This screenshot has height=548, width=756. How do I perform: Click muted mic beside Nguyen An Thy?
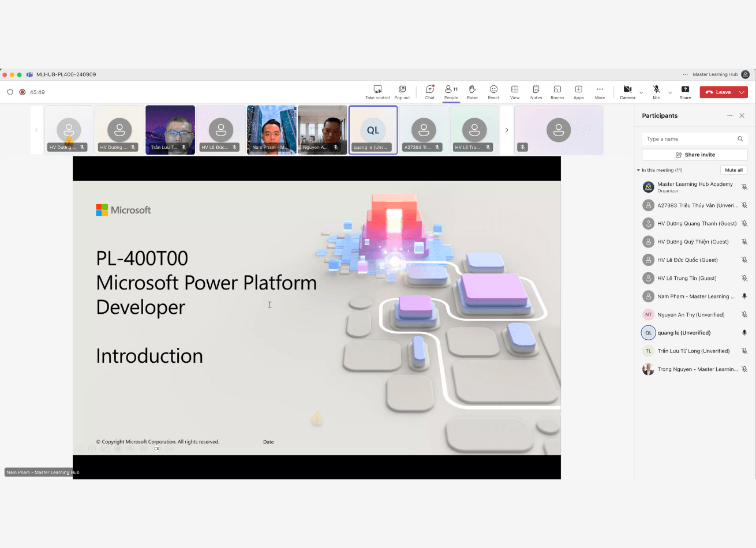click(744, 314)
